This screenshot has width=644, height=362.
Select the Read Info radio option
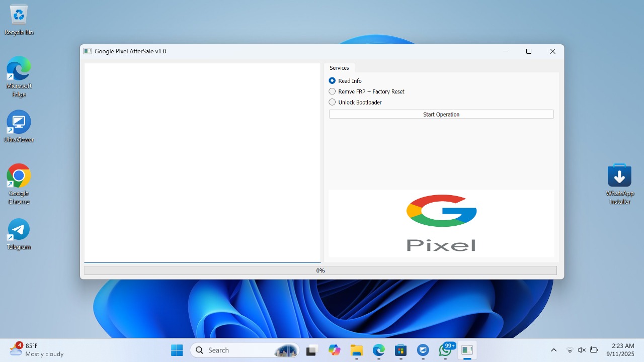point(332,80)
